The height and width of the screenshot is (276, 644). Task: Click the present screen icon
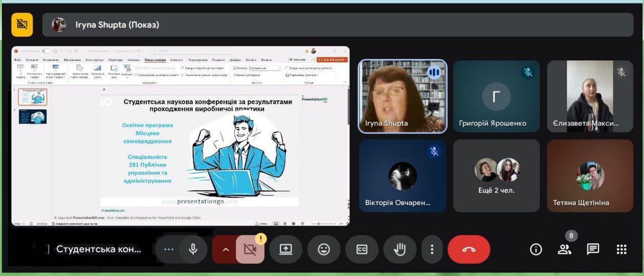click(x=286, y=249)
